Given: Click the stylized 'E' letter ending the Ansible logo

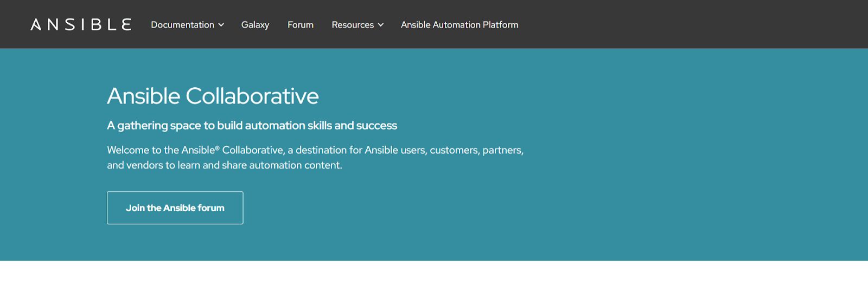Looking at the screenshot, I should (126, 25).
